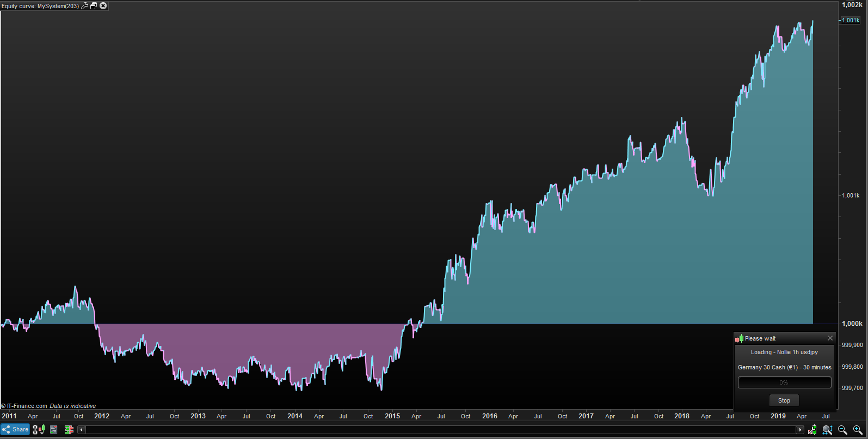
Task: Show the red-green orders list icon
Action: pyautogui.click(x=69, y=430)
